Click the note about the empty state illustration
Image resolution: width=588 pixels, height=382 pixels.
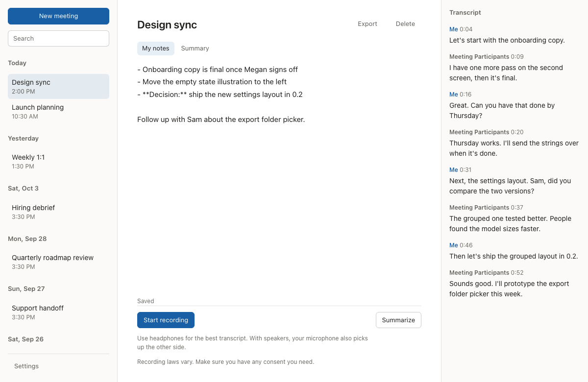pos(212,82)
